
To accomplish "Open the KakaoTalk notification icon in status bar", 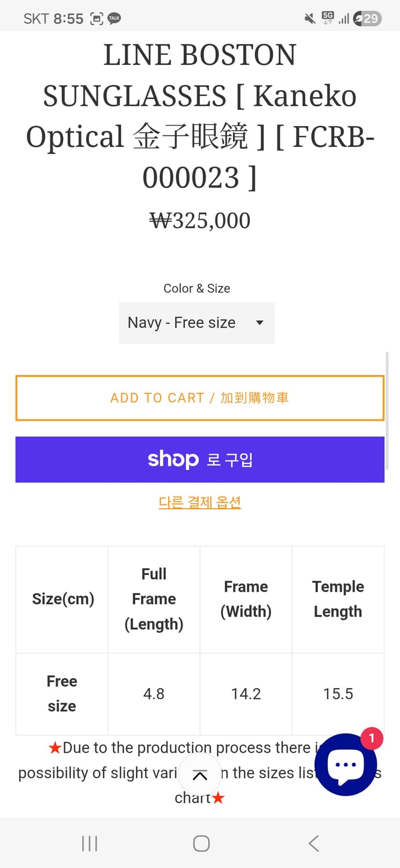I will point(114,18).
